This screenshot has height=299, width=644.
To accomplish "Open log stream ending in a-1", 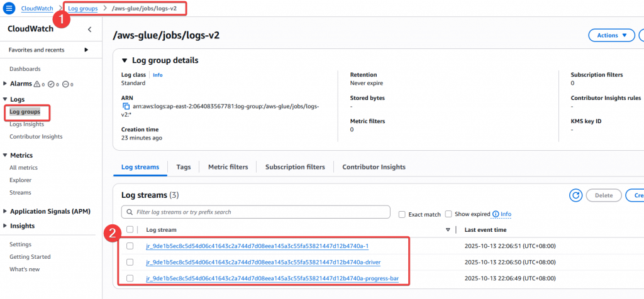I will coord(257,246).
